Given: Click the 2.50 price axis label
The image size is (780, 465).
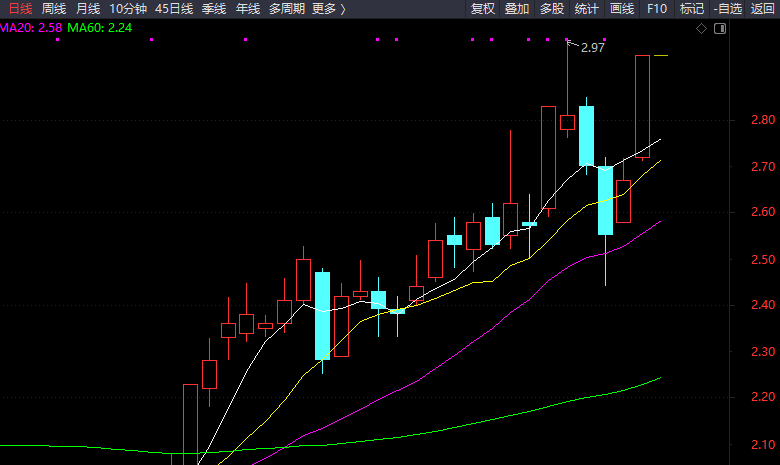Looking at the screenshot, I should (x=763, y=260).
